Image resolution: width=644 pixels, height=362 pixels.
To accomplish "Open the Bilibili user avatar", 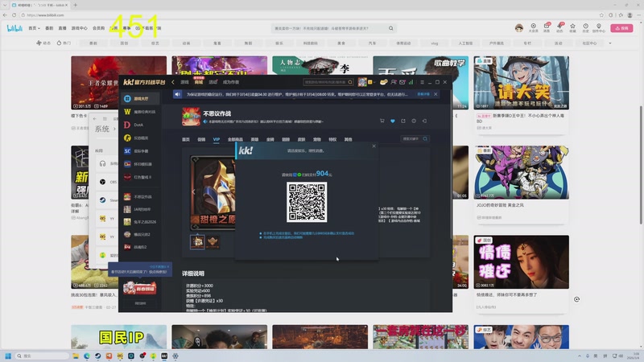I will pyautogui.click(x=519, y=28).
